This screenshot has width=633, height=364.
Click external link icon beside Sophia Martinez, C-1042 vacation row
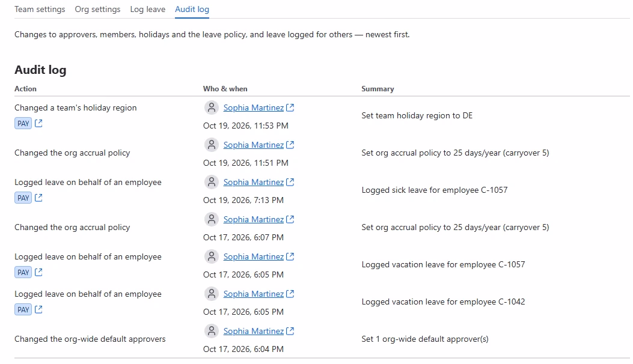coord(290,294)
